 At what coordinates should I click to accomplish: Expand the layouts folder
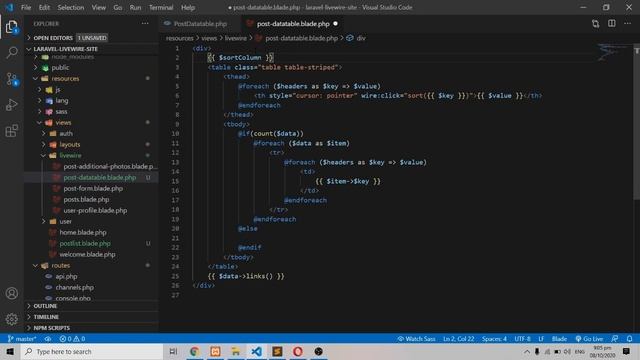70,144
